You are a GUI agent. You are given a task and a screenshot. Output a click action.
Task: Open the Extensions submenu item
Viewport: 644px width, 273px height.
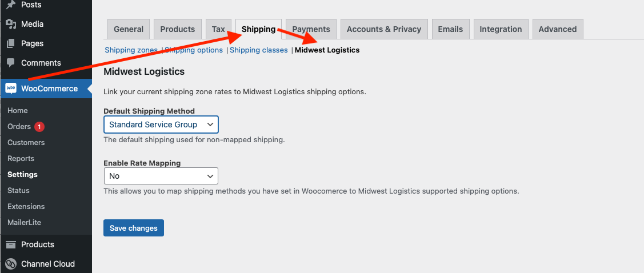26,207
